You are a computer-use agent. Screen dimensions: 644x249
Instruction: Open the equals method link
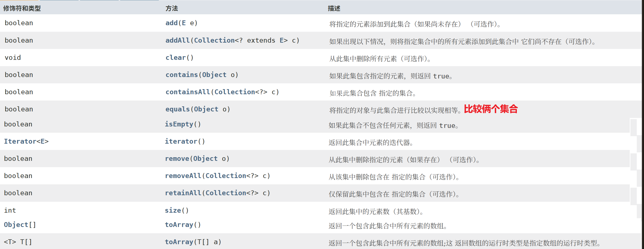[177, 109]
